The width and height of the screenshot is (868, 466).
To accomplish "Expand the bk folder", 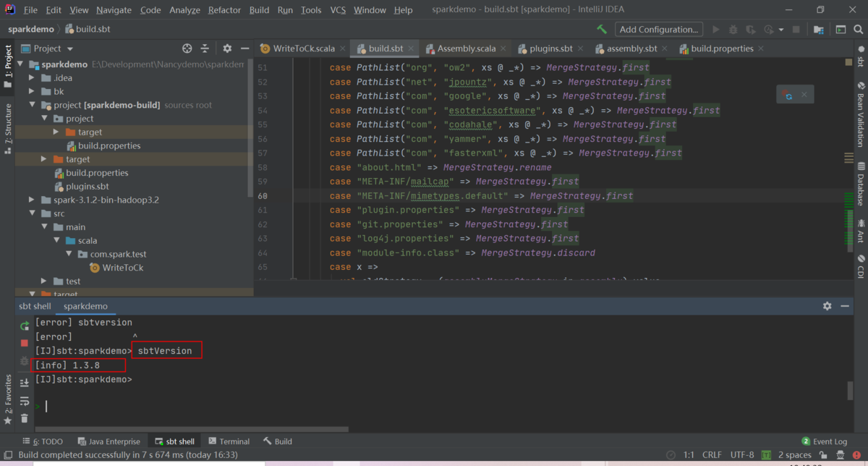I will coord(32,91).
